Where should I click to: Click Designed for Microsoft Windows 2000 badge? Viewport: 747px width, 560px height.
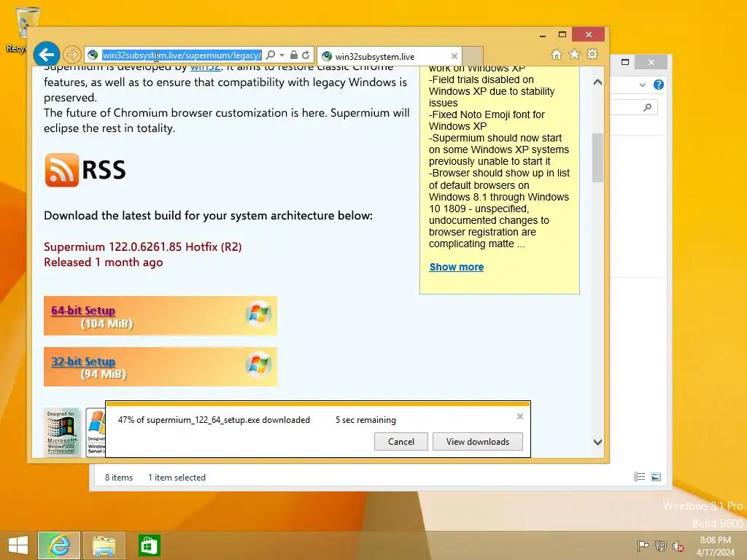point(61,432)
